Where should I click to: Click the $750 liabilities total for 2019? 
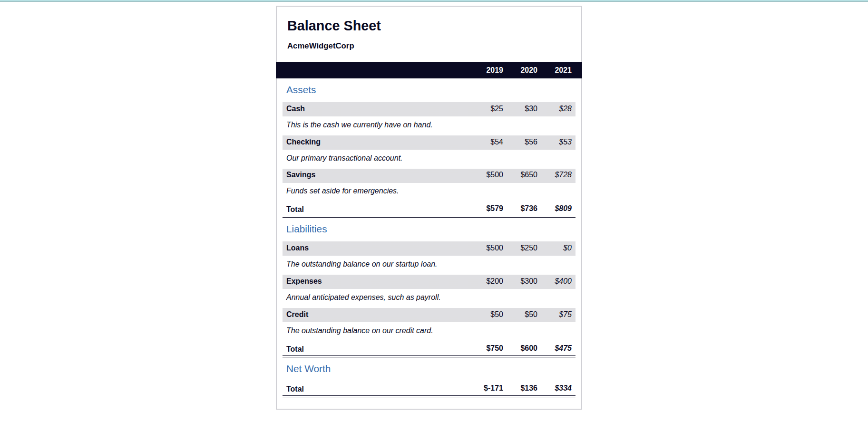(x=494, y=348)
